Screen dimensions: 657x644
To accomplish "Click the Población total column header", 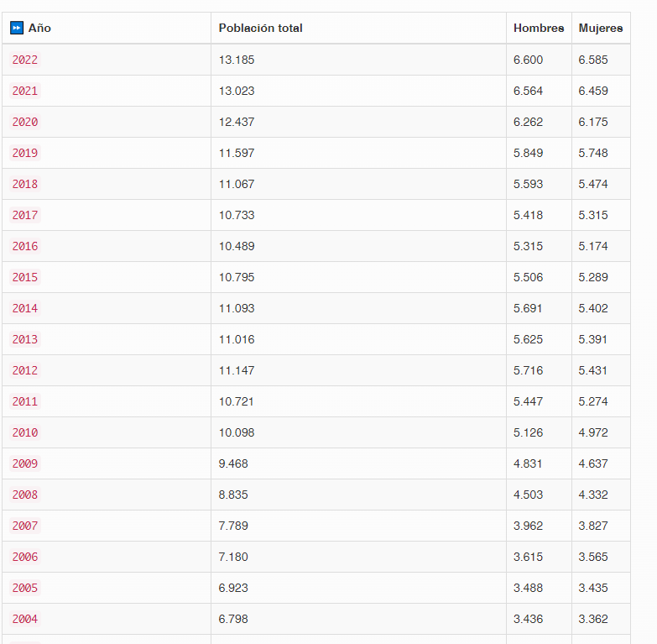I will tap(261, 28).
